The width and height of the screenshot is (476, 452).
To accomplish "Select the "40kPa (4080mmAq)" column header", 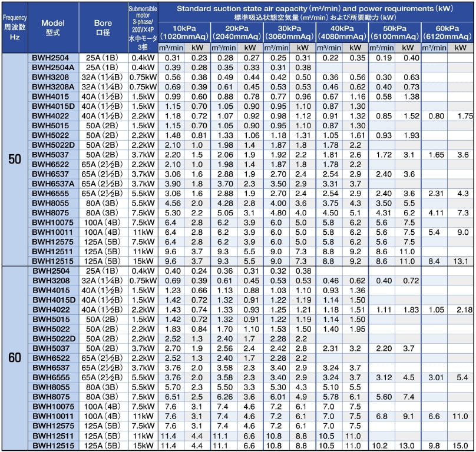I will (x=342, y=32).
